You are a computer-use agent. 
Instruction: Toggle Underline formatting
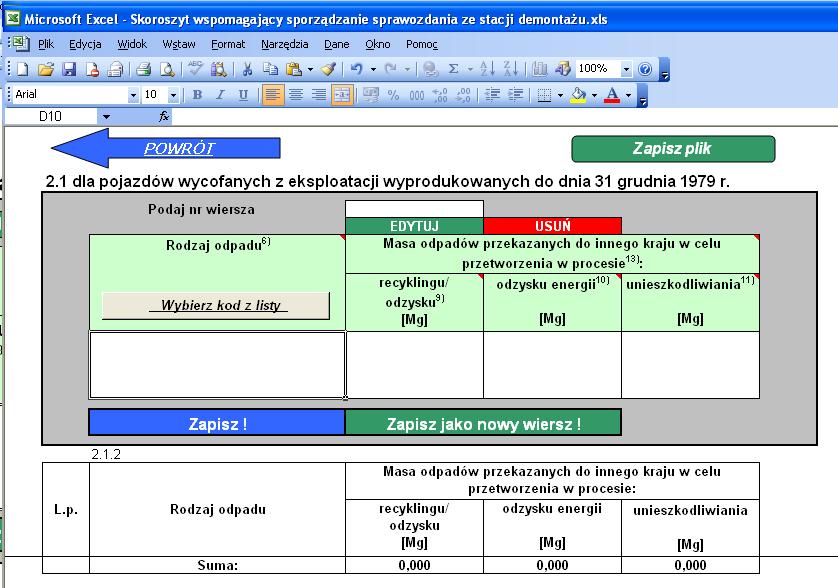[x=243, y=95]
